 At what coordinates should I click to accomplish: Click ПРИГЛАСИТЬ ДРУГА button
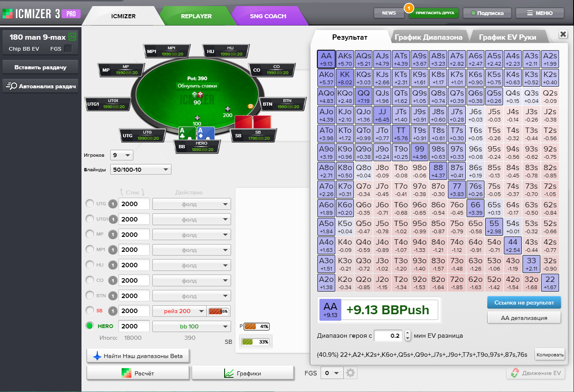pyautogui.click(x=435, y=13)
